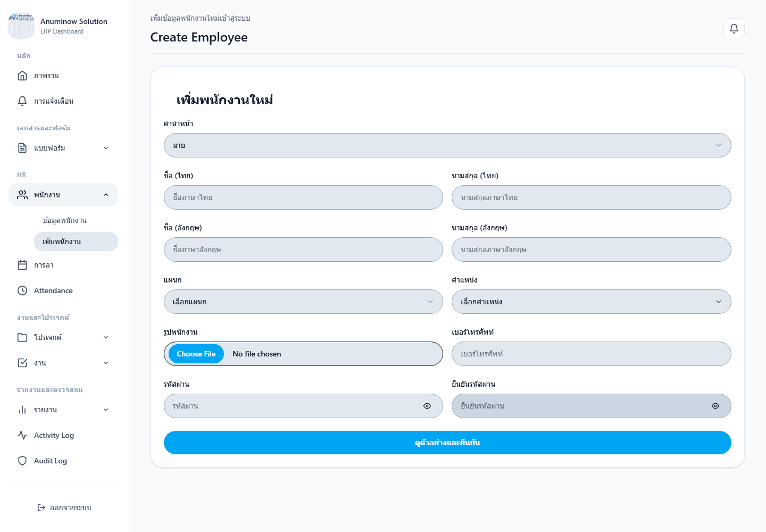Click the bell icon beside การแจ้งเตือน
Viewport: 766px width, 532px height.
pyautogui.click(x=22, y=101)
